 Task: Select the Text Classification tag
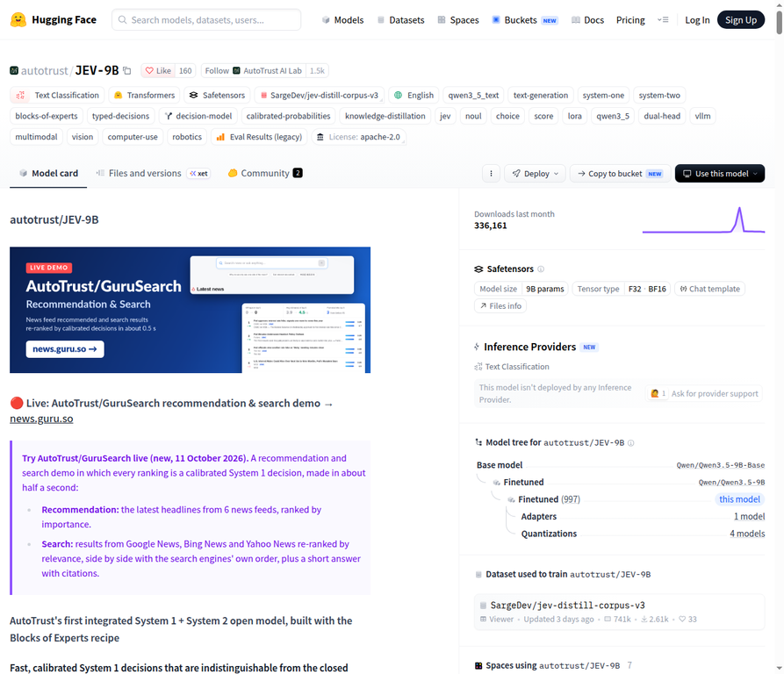tap(57, 95)
